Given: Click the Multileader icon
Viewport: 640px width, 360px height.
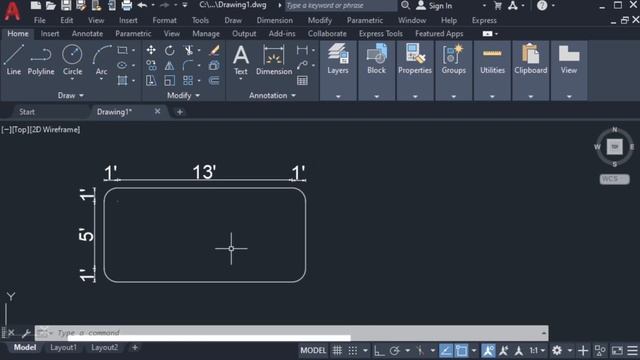Looking at the screenshot, I should [302, 65].
